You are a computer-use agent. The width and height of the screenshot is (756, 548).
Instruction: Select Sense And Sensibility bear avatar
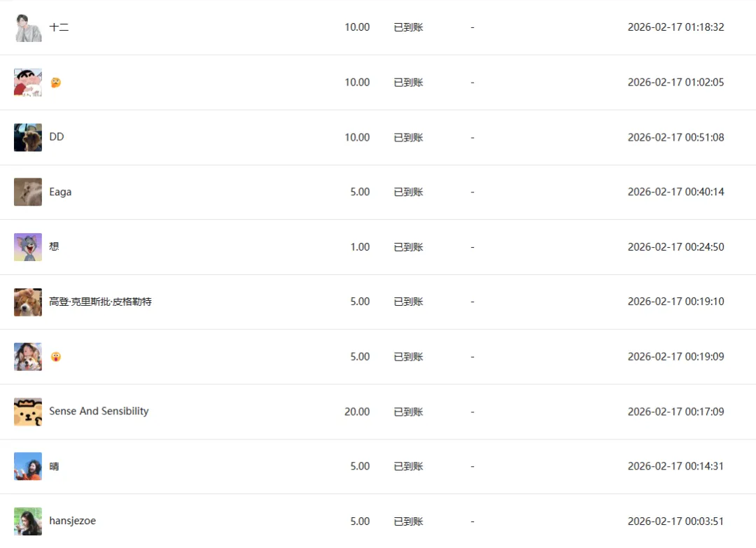pos(28,412)
